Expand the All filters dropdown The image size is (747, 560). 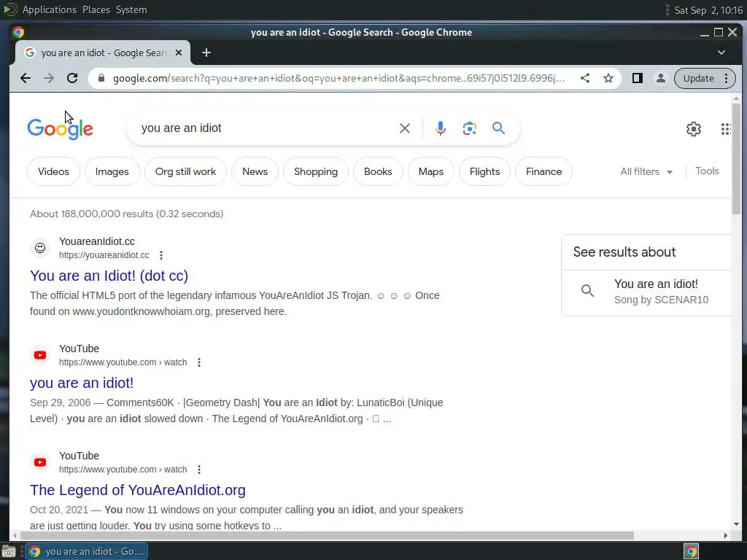click(x=646, y=171)
